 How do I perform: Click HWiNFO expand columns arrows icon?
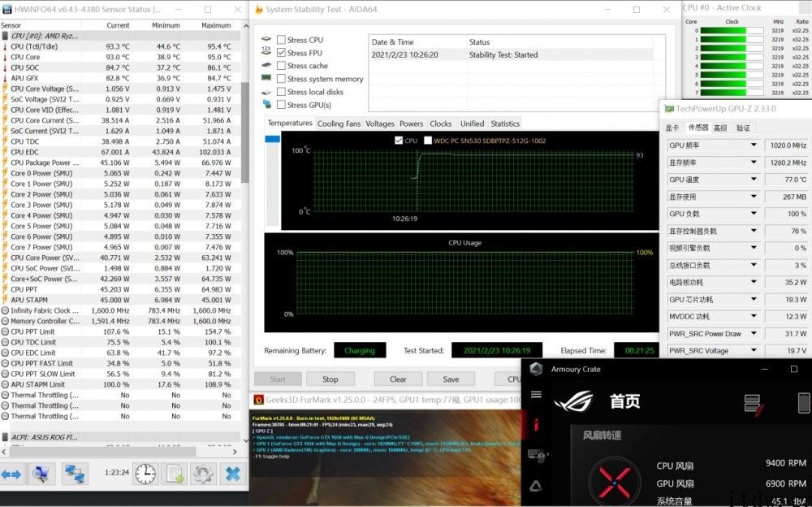(11, 474)
